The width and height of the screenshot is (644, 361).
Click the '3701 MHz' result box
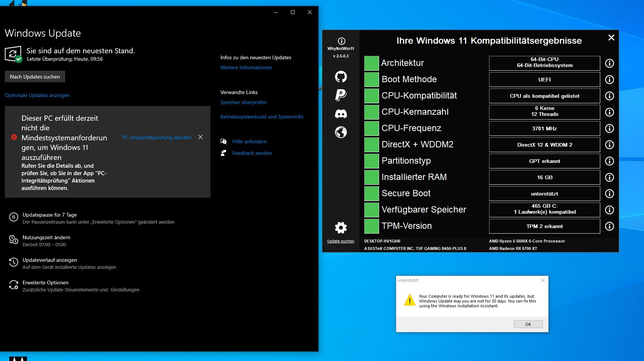[x=545, y=128]
